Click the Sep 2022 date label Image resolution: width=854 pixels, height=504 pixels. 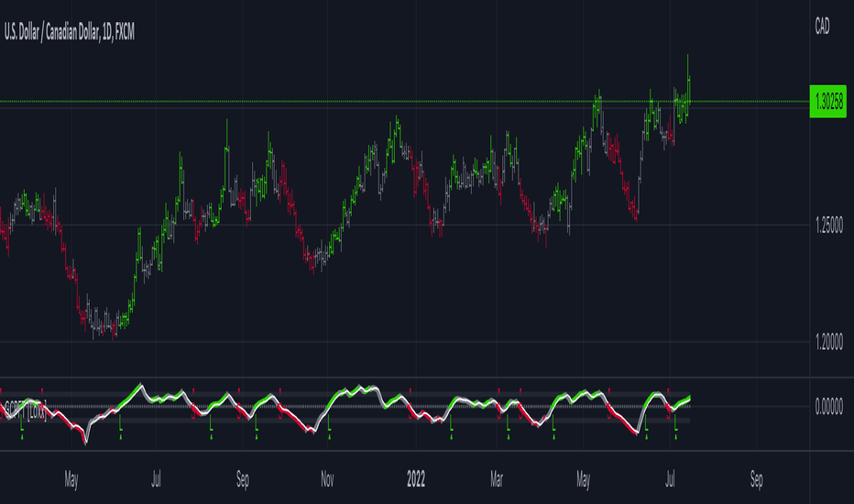pos(757,479)
